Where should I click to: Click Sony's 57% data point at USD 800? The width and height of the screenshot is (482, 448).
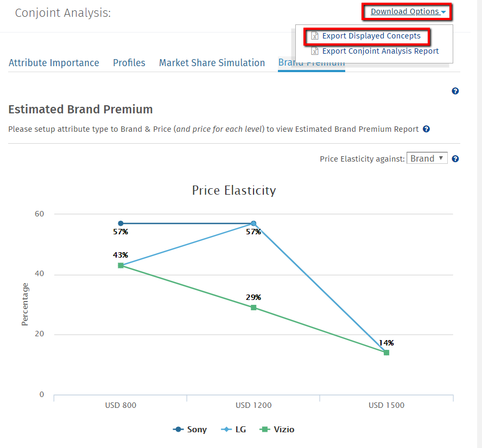click(120, 223)
